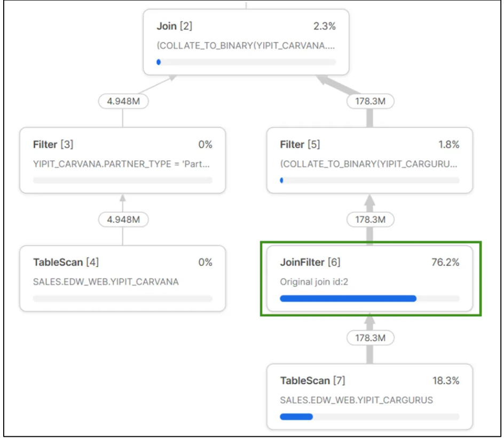Click the Filter [5] progress bar
This screenshot has height=438, width=504.
(369, 181)
